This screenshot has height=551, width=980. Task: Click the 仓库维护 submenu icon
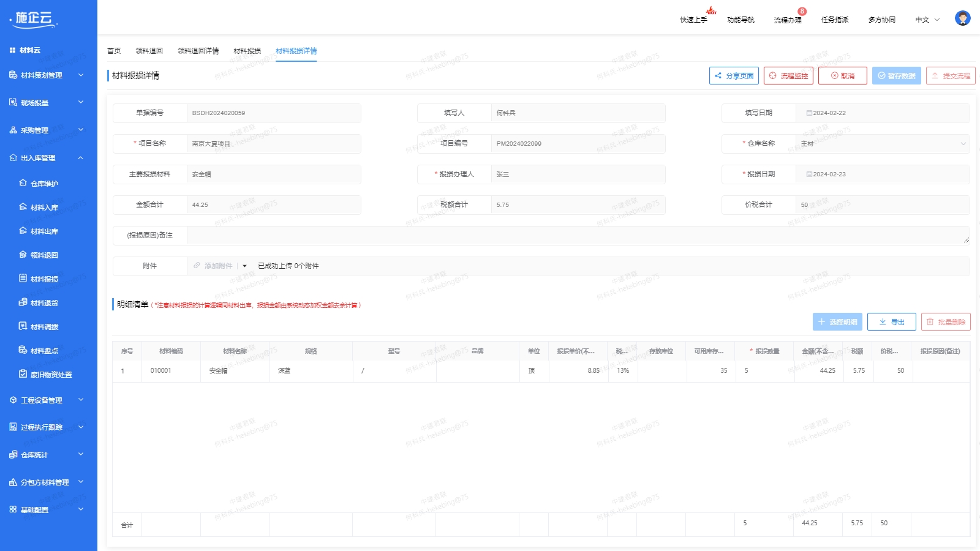tap(23, 183)
